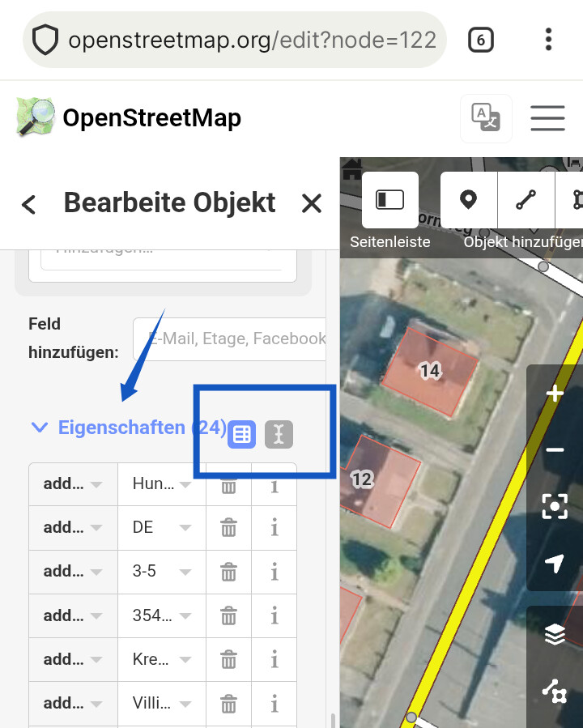The image size is (583, 728).
Task: Switch to tag text view
Action: pyautogui.click(x=279, y=435)
